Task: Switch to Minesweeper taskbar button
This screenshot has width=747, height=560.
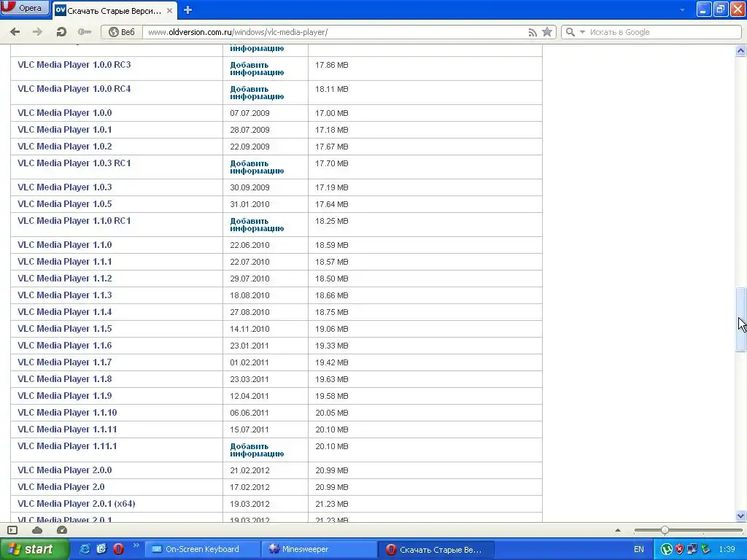Action: pos(318,549)
